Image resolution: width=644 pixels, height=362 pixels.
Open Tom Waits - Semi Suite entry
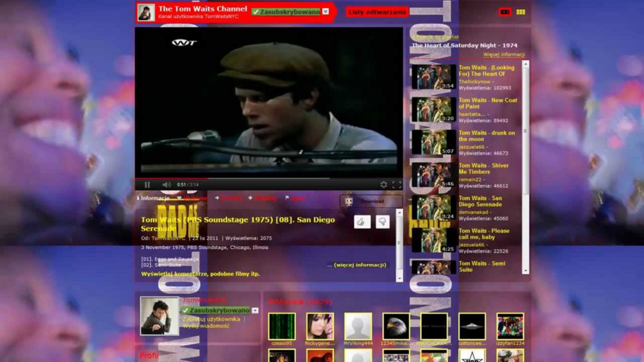pyautogui.click(x=482, y=266)
